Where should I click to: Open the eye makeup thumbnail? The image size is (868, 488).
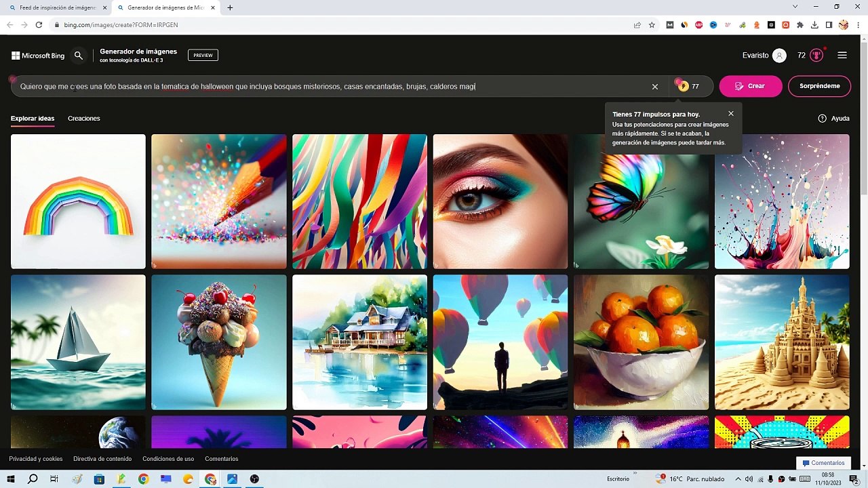[x=500, y=201]
